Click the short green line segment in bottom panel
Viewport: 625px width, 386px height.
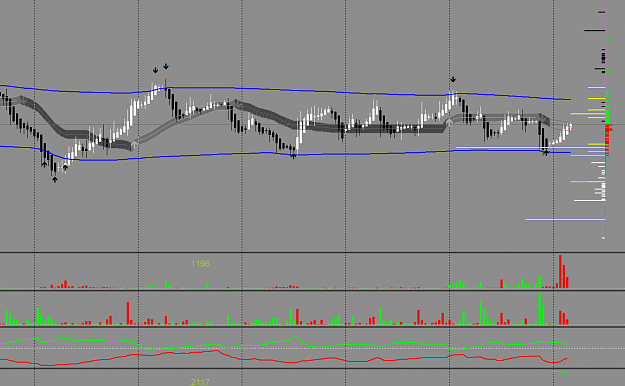click(x=559, y=372)
